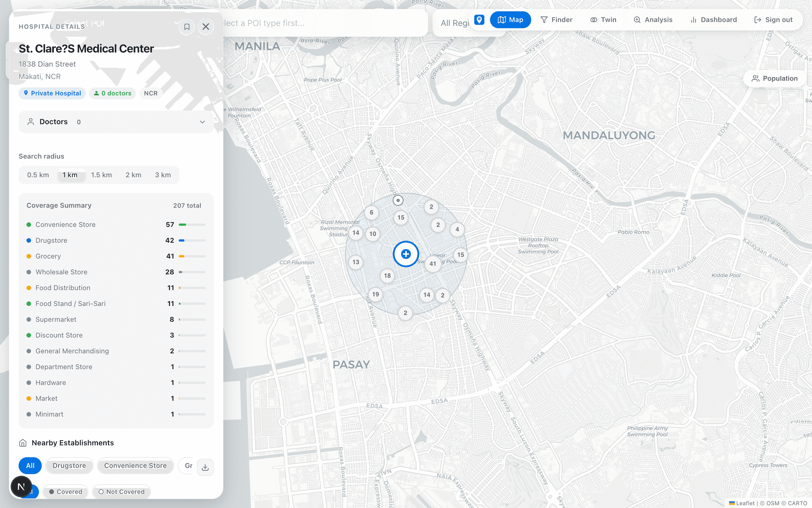Click the 207 total coverage count

[187, 206]
